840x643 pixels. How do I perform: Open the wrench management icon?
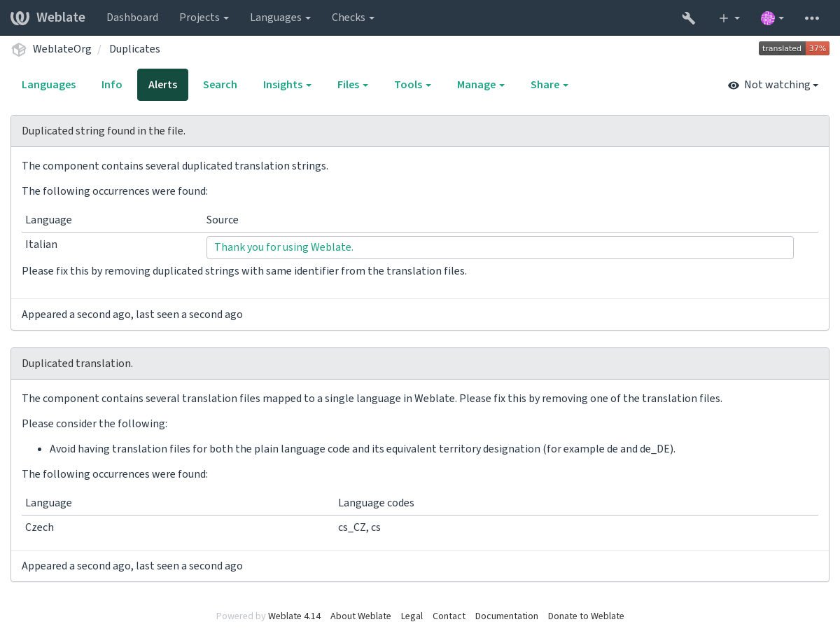[x=689, y=18]
